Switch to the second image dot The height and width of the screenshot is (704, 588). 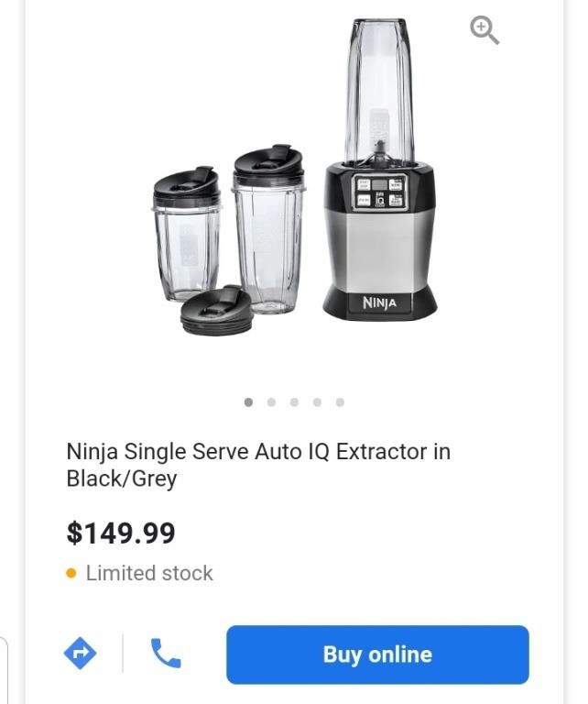[x=271, y=401]
